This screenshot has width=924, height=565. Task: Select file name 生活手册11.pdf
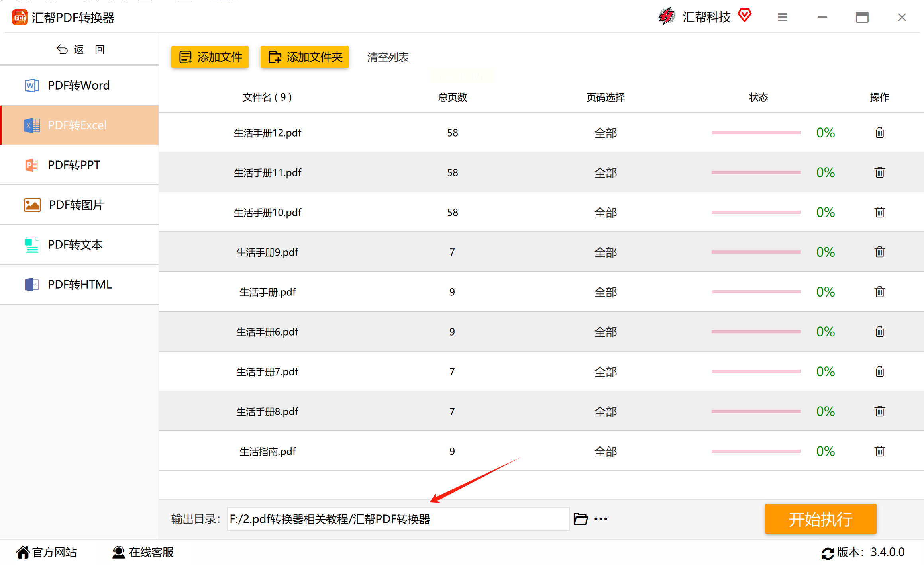tap(267, 172)
